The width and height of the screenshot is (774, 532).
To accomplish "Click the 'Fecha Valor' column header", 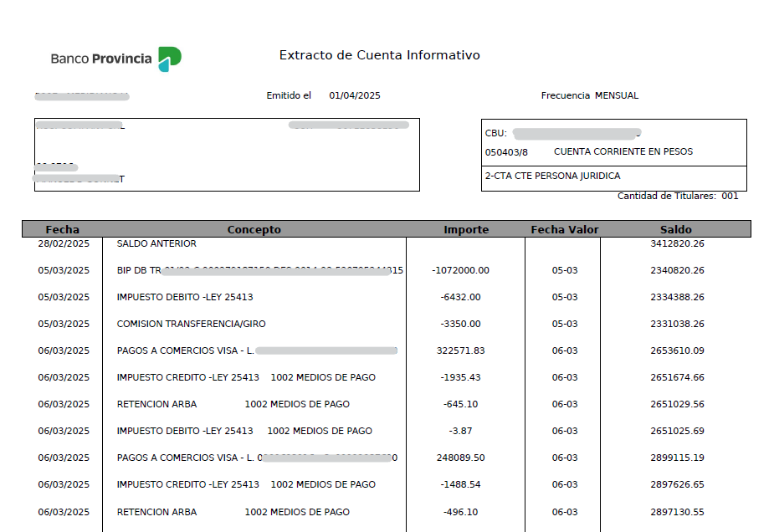I will (564, 229).
